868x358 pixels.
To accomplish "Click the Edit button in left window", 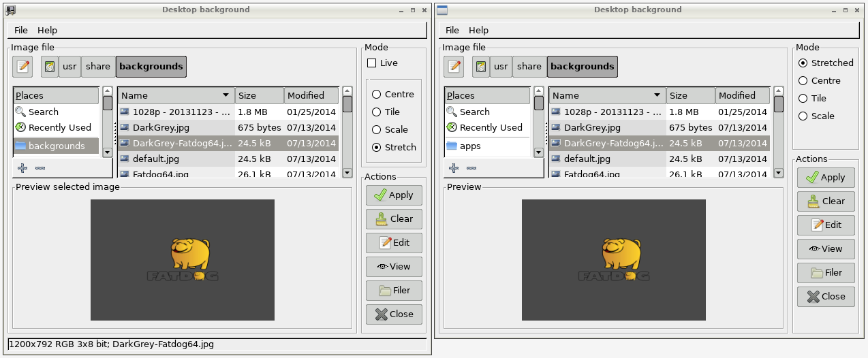I will pos(394,242).
